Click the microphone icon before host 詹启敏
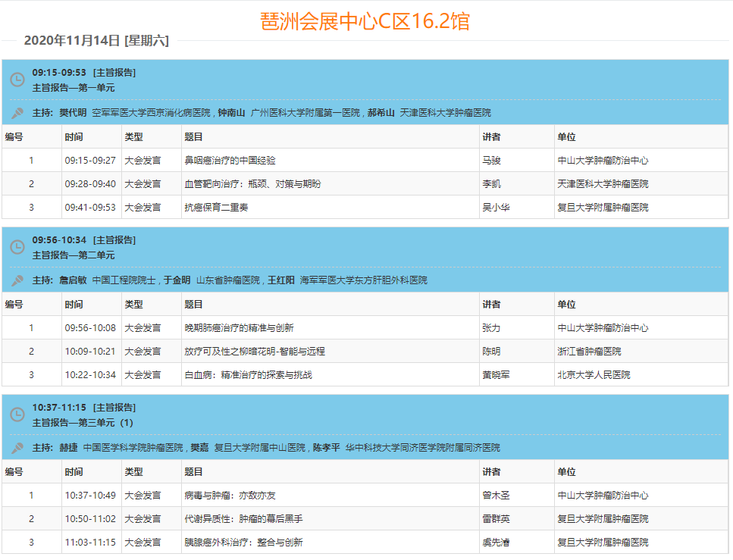733x560 pixels. pyautogui.click(x=17, y=280)
